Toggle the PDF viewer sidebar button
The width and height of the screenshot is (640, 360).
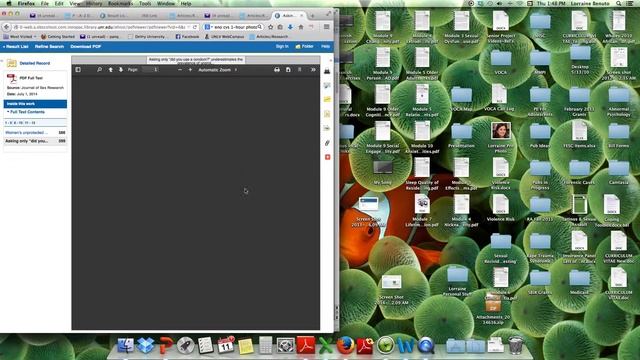78,70
